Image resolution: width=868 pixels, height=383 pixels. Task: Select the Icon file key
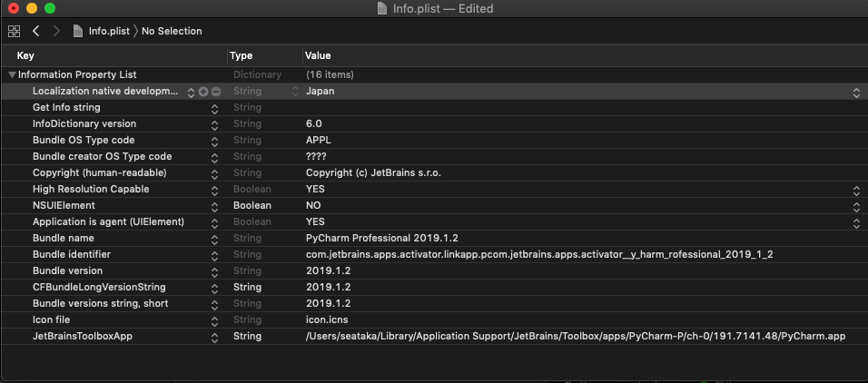pos(51,319)
